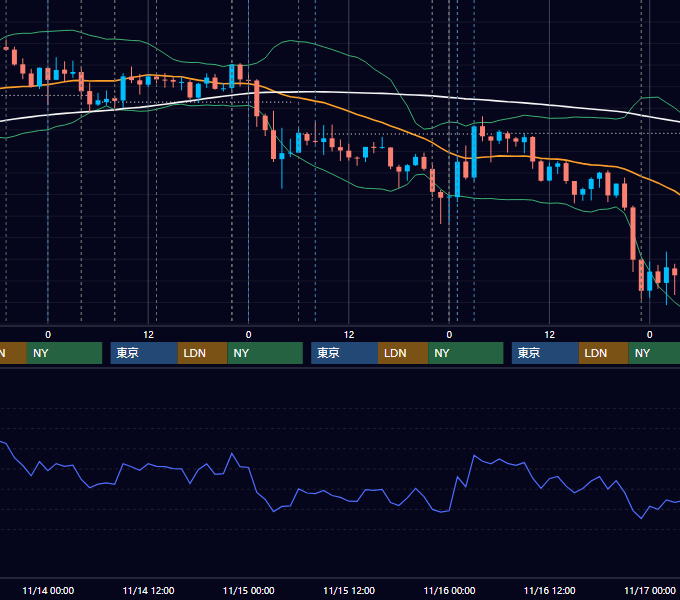The width and height of the screenshot is (680, 600).
Task: Click the 11/17 00:00 date label
Action: (x=650, y=590)
